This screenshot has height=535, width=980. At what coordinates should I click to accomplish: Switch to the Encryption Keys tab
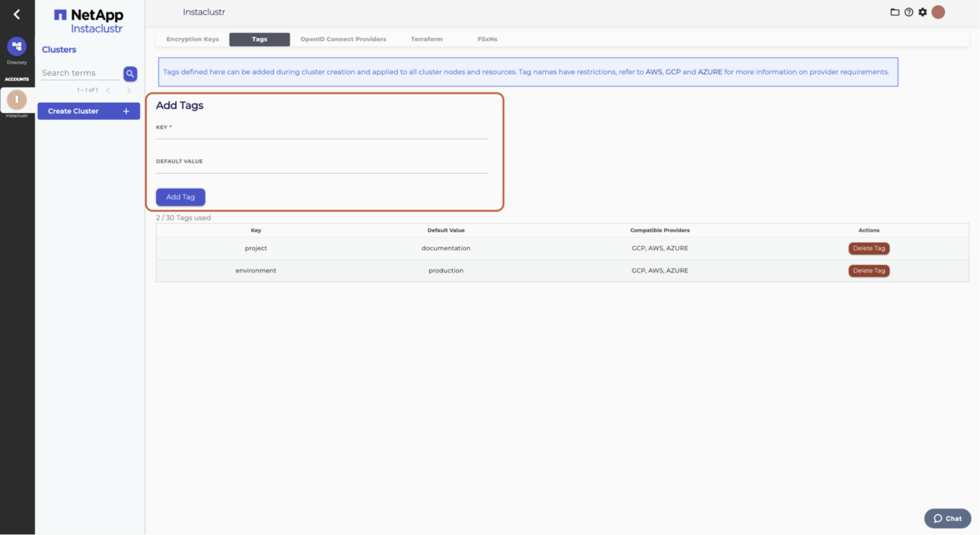pyautogui.click(x=192, y=39)
